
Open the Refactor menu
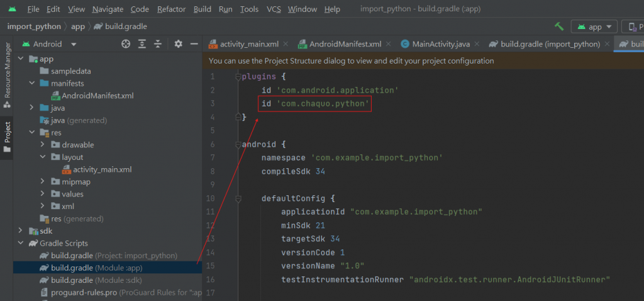click(171, 9)
